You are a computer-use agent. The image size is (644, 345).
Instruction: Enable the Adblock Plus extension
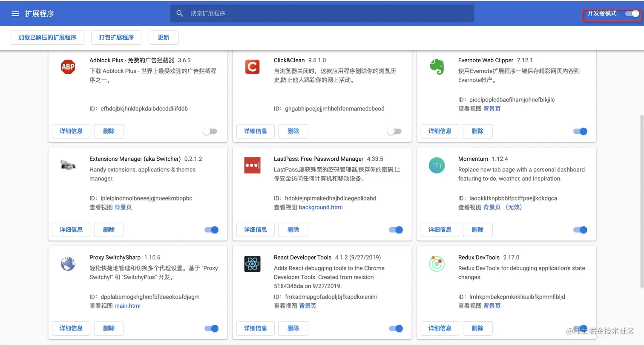pyautogui.click(x=210, y=131)
